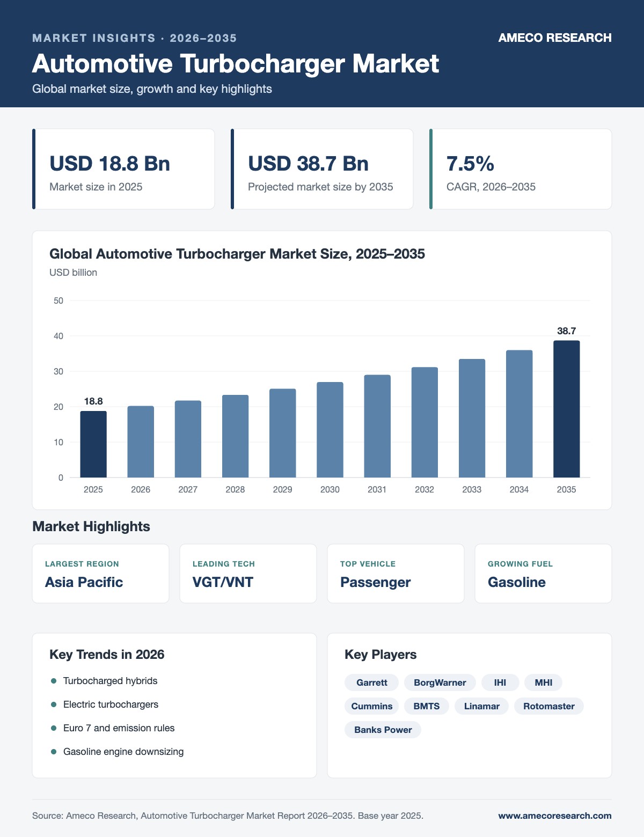644x837 pixels.
Task: Click the Market Highlights heading
Action: pos(91,526)
